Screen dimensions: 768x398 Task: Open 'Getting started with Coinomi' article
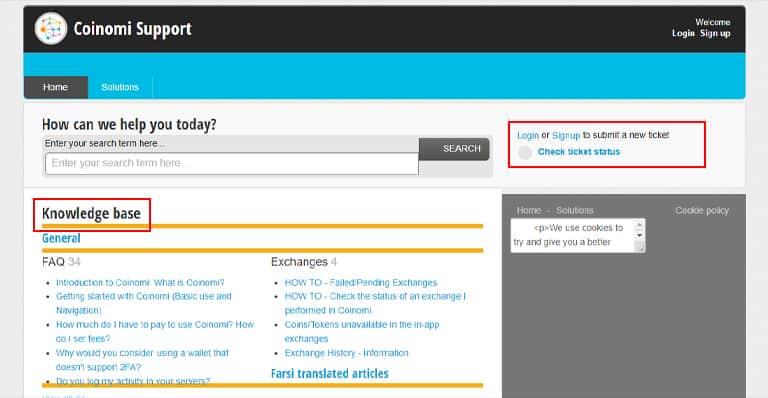coord(144,303)
